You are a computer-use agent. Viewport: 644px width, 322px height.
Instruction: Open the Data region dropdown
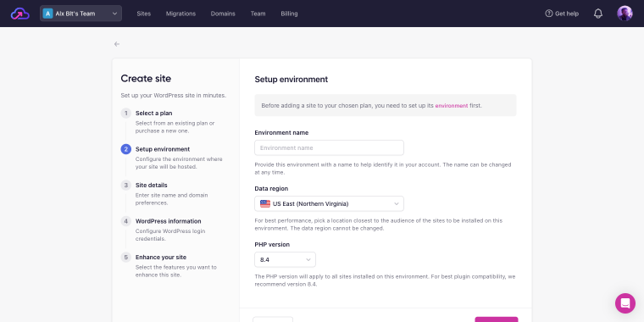pyautogui.click(x=329, y=203)
